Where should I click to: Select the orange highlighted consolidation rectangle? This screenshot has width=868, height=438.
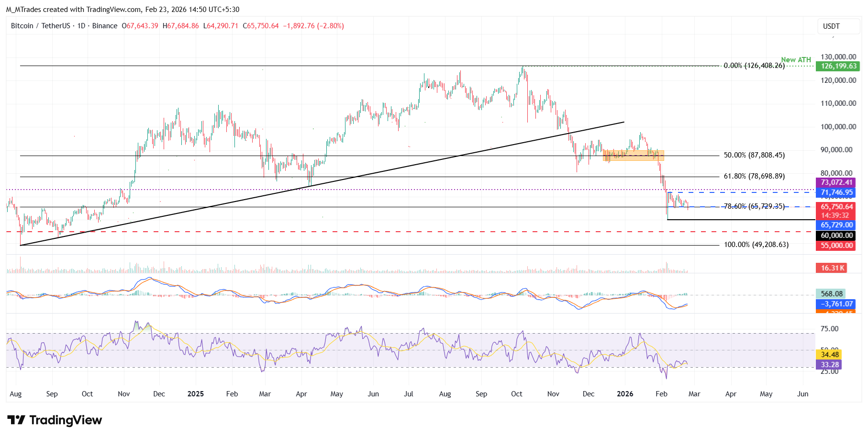[x=633, y=155]
